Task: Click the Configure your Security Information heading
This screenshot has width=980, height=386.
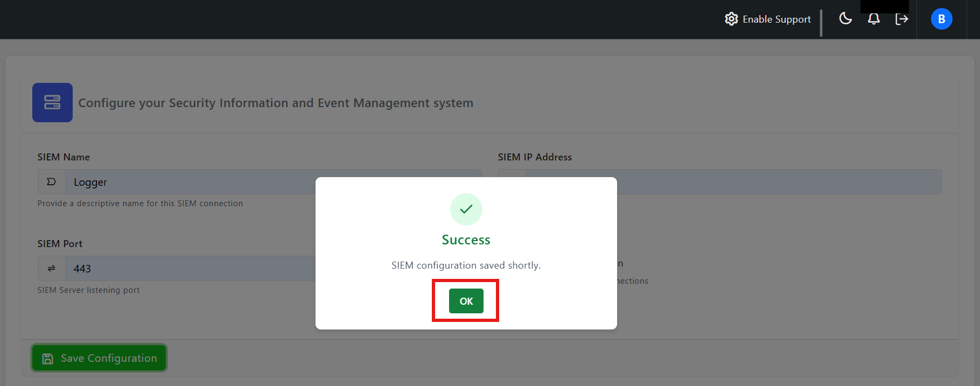Action: [x=276, y=103]
